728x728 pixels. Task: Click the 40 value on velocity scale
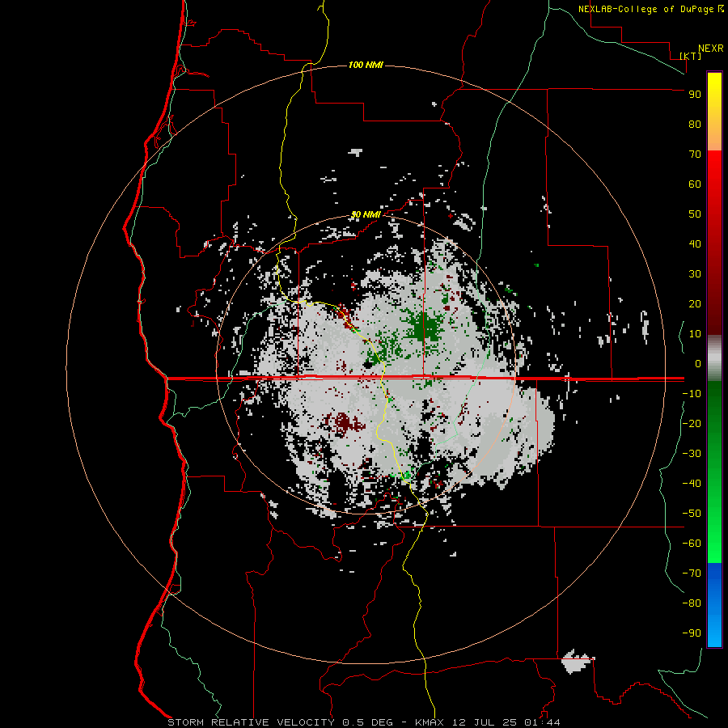pos(695,244)
